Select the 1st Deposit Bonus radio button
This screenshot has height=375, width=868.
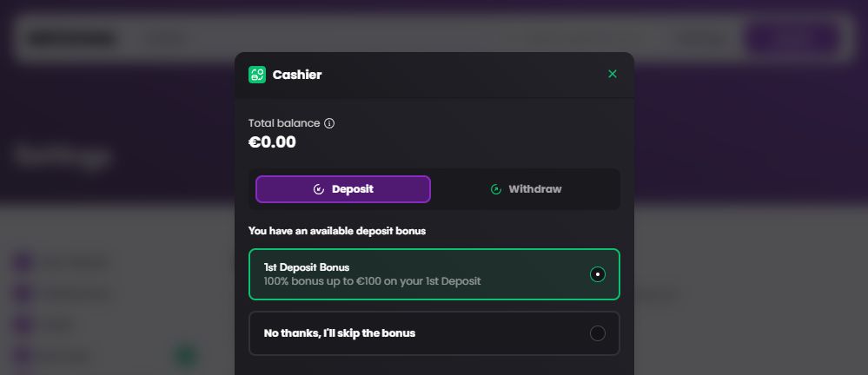pyautogui.click(x=598, y=274)
